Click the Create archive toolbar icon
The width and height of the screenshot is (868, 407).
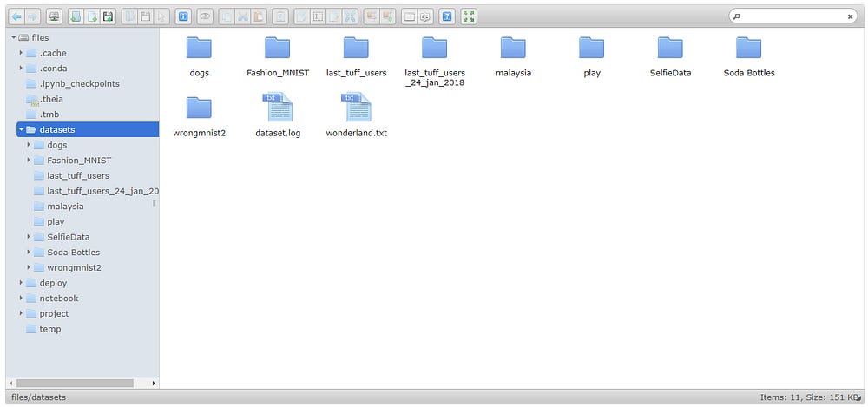(x=387, y=16)
